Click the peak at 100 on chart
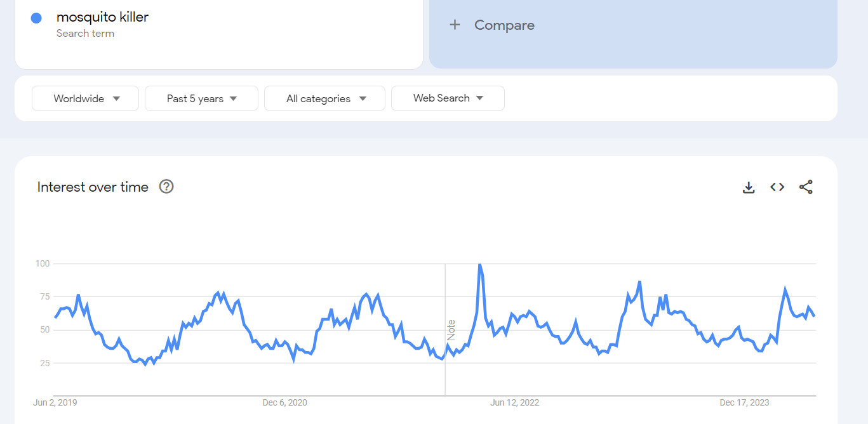This screenshot has height=424, width=868. 479,264
